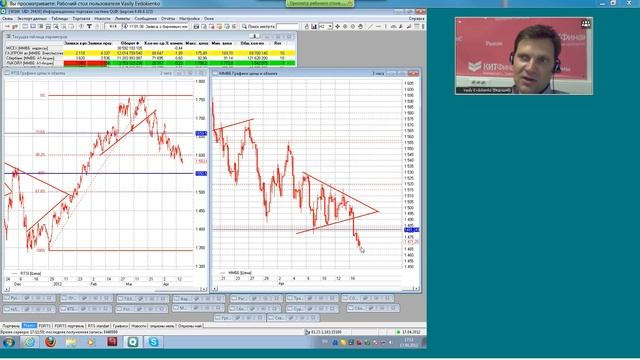Viewport: 640px width, 360px height.
Task: Open the Настройки menu
Action: click(189, 19)
